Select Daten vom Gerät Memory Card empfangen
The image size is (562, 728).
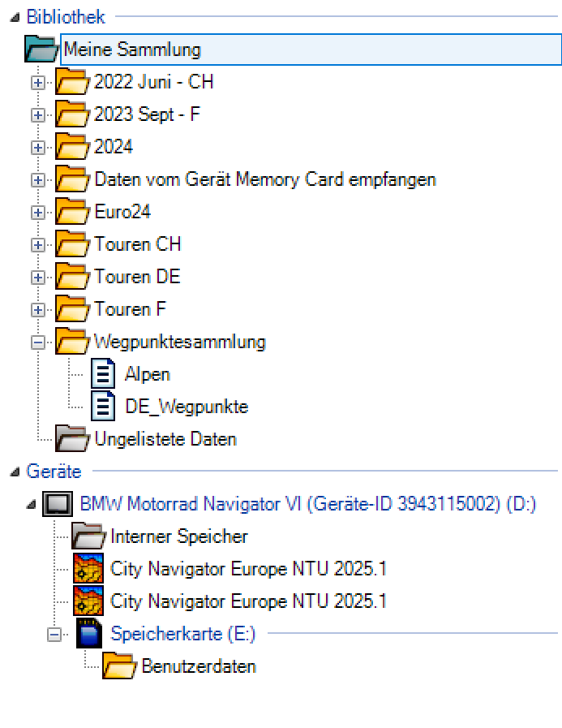(x=264, y=180)
